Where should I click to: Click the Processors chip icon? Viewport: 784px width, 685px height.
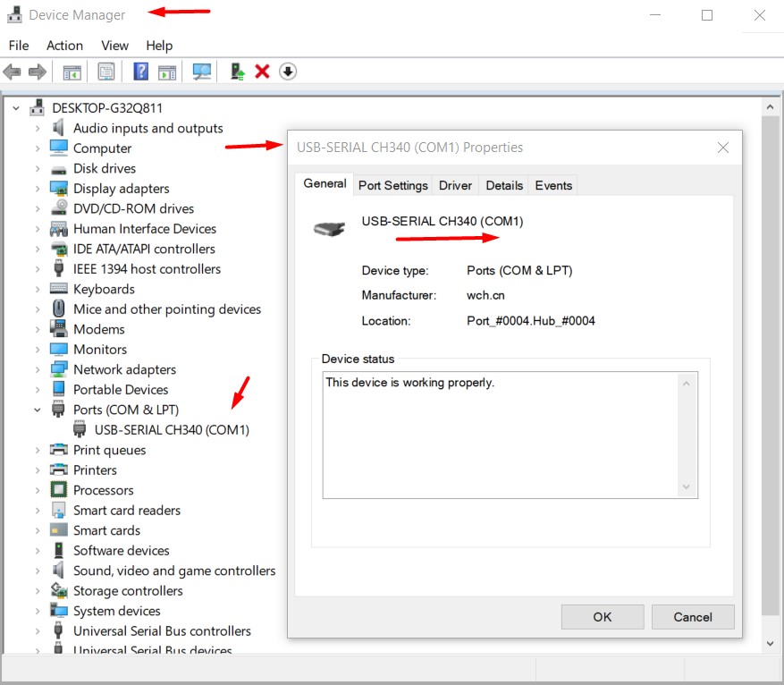click(58, 489)
